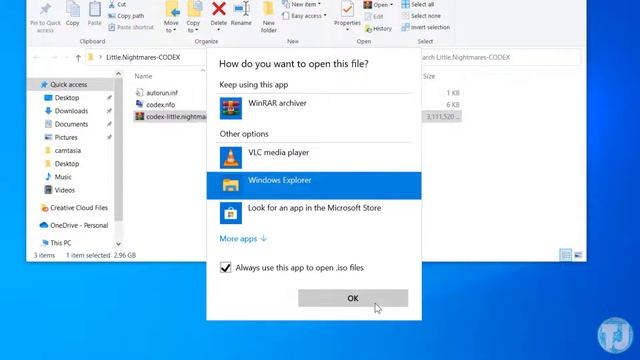The height and width of the screenshot is (360, 640).
Task: Open the Move to dropdown
Action: (171, 17)
